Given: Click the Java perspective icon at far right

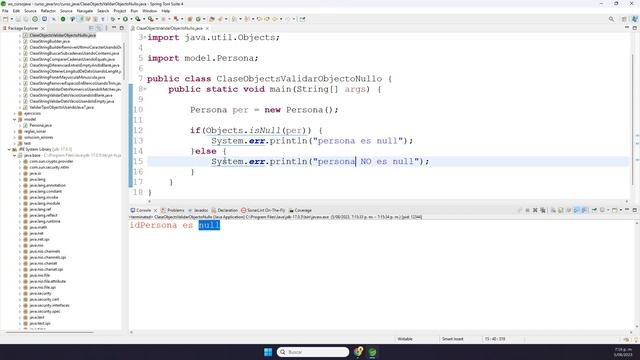Looking at the screenshot, I should (x=635, y=19).
